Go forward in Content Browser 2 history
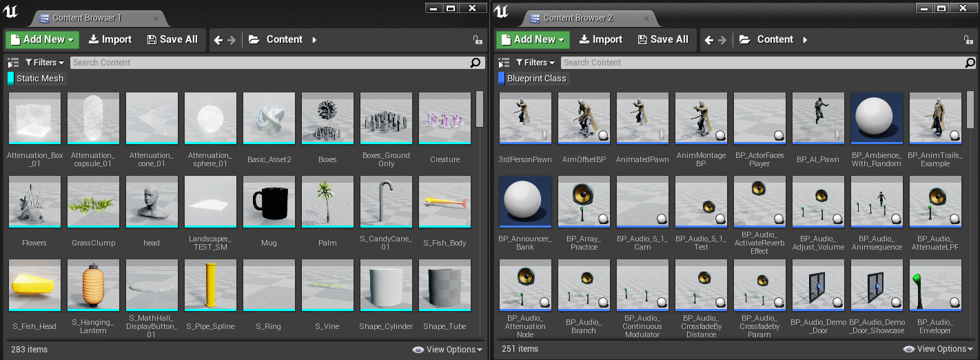The image size is (980, 360). [x=723, y=40]
